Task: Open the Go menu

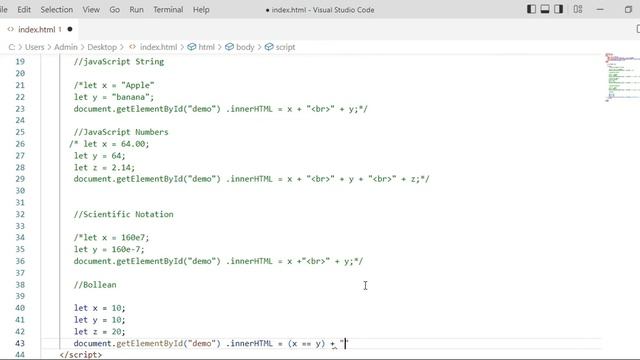Action: (115, 9)
